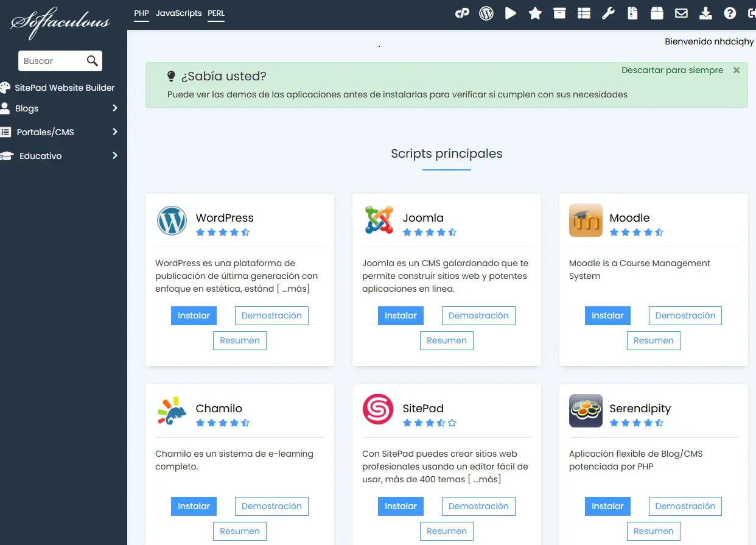Click the Blogs person icon in sidebar
The height and width of the screenshot is (545, 756).
[5, 108]
